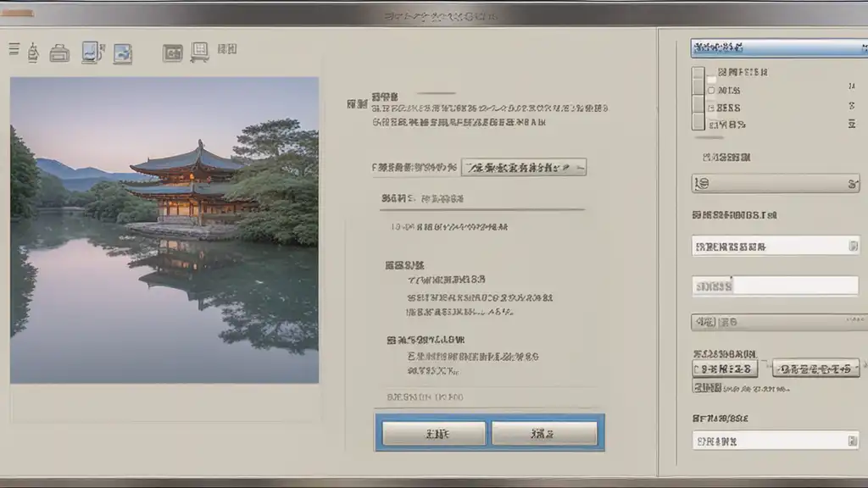Click the right button in the blue footer bar
Screen dimensions: 868x488
click(544, 433)
